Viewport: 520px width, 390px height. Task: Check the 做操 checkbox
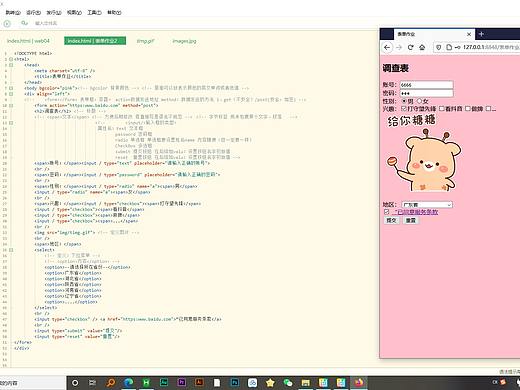point(468,109)
